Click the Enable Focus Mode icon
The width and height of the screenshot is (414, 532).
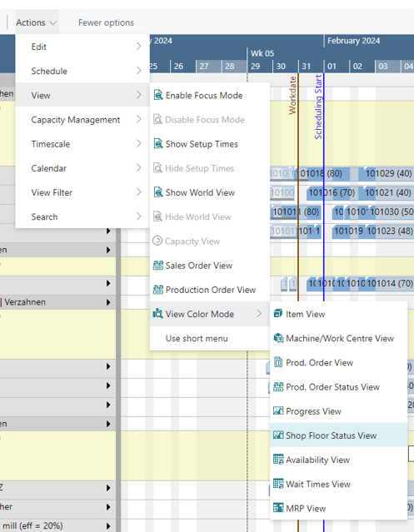coord(157,95)
